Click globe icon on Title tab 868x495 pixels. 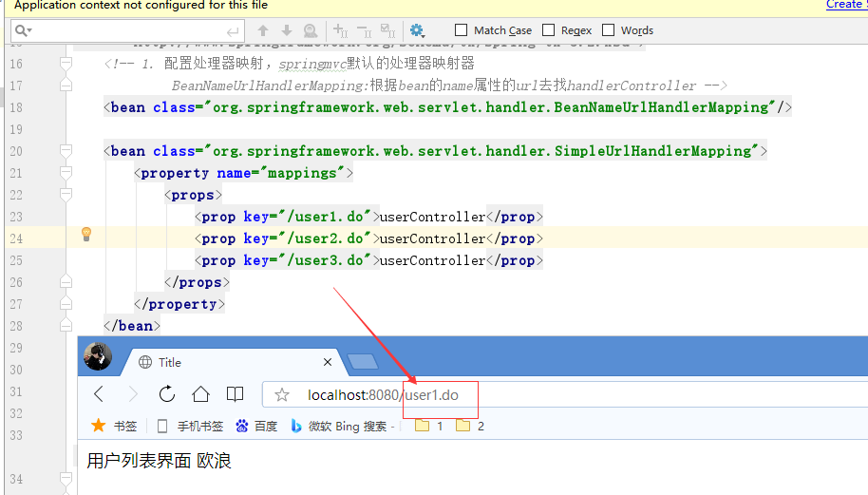(145, 362)
